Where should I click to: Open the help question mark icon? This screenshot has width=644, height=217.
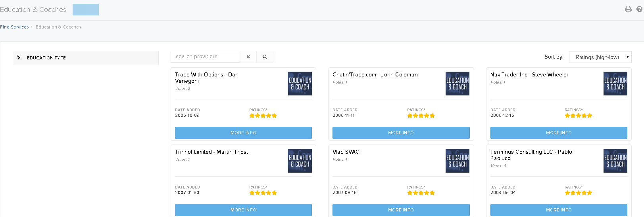639,9
